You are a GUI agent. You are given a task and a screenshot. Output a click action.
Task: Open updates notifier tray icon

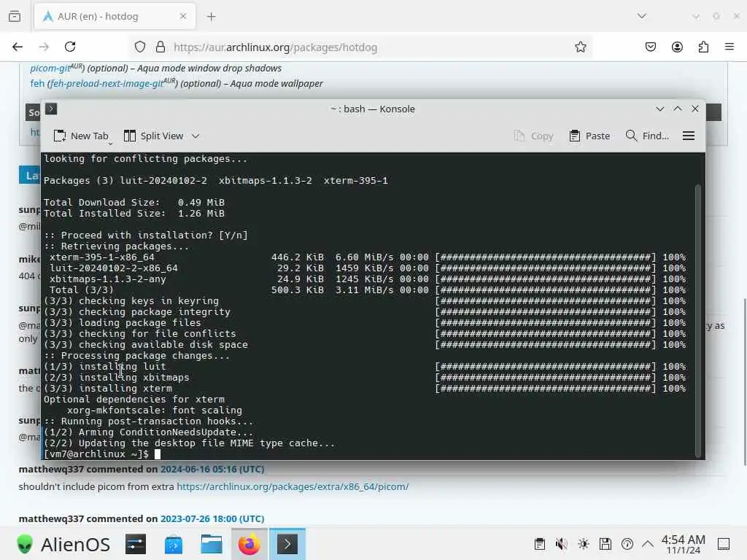pyautogui.click(x=627, y=544)
